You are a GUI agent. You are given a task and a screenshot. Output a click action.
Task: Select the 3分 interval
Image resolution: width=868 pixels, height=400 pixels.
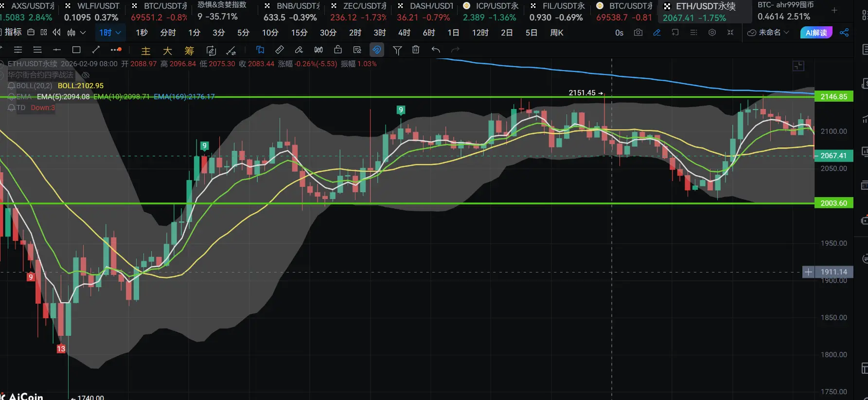coord(218,33)
